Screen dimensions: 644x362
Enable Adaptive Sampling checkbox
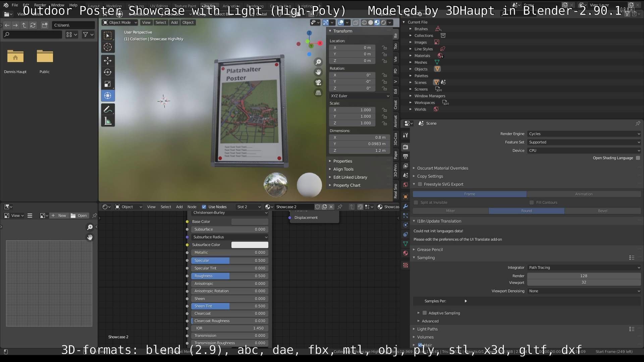click(425, 313)
